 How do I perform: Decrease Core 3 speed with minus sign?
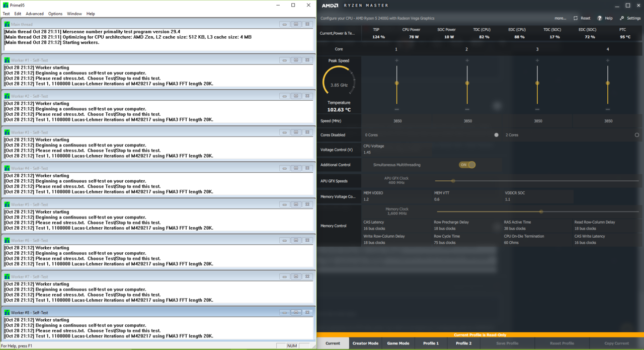coord(537,109)
